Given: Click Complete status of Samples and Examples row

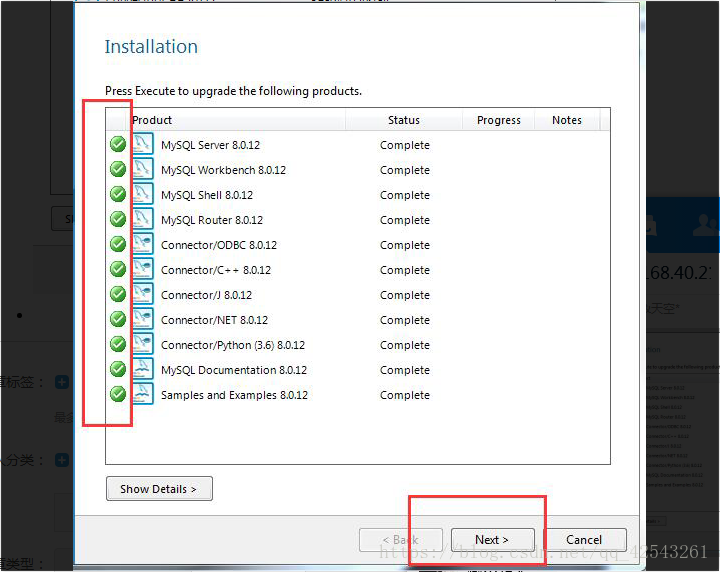Looking at the screenshot, I should (405, 395).
